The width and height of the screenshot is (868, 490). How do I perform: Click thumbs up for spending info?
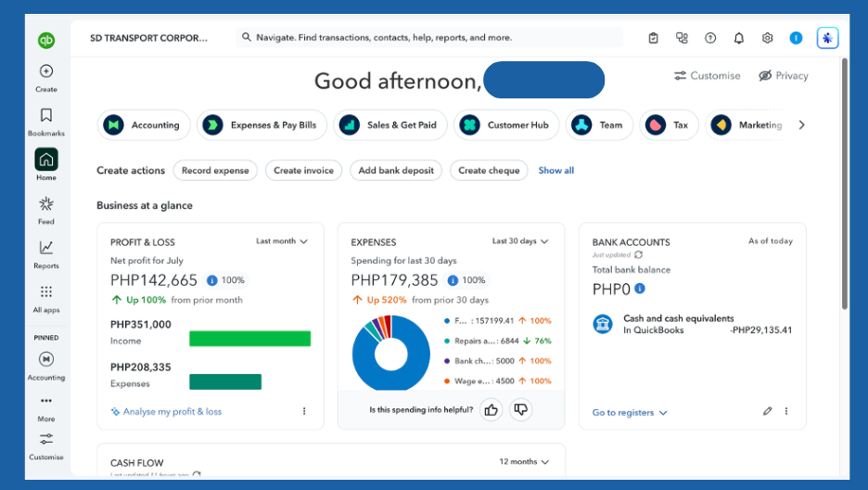491,409
